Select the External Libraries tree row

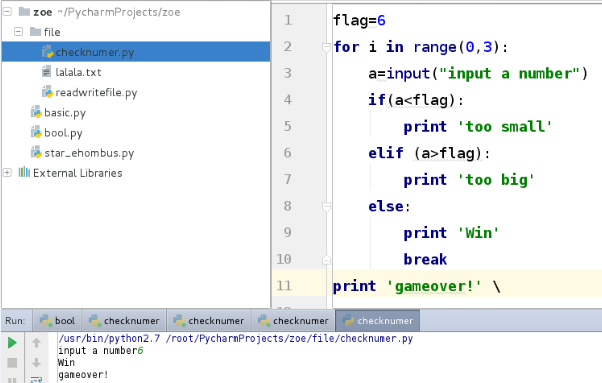pos(78,173)
